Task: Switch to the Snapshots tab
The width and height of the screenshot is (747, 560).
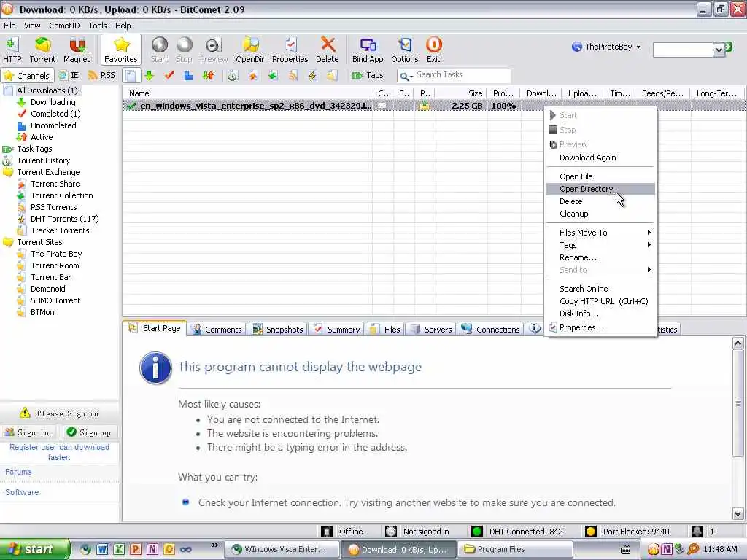Action: [x=278, y=330]
